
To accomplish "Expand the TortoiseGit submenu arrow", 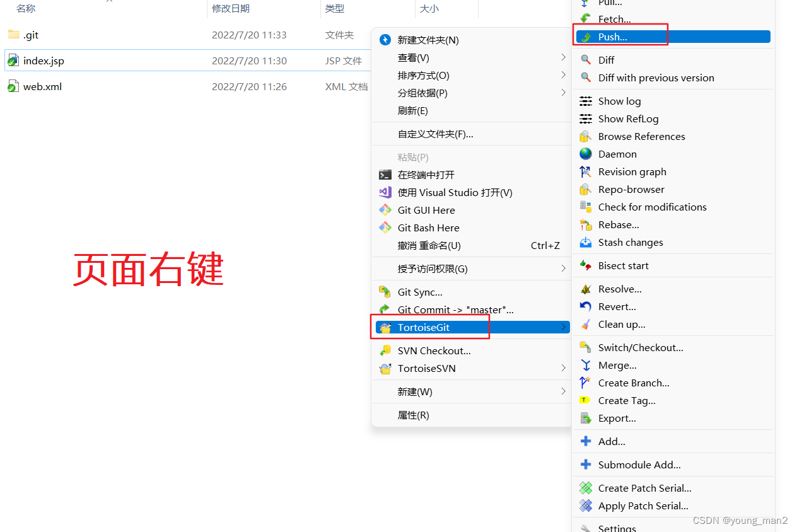I will (x=563, y=327).
